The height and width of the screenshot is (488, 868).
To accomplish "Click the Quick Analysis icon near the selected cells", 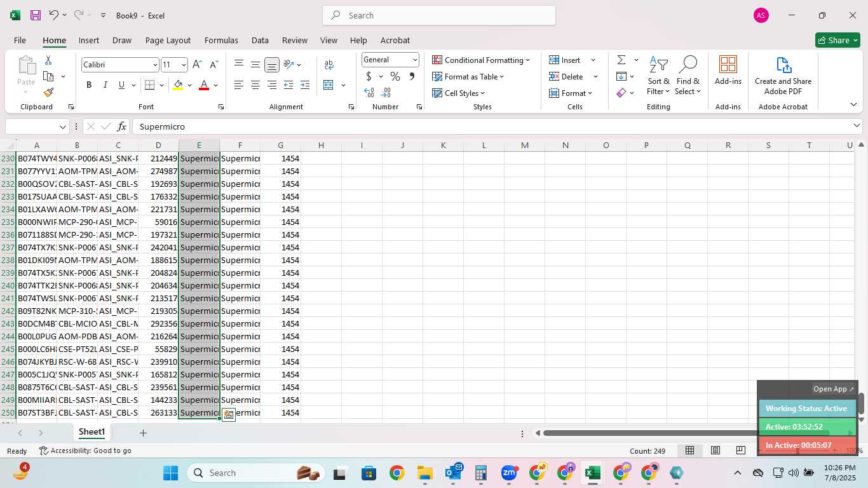I will 229,415.
